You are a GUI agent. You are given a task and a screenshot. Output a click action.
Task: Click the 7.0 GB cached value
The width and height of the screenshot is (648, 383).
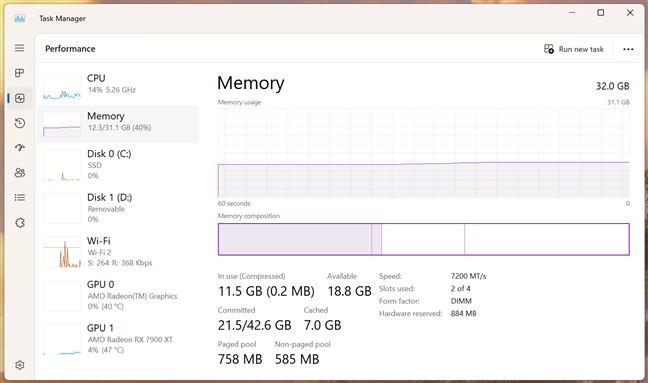322,325
